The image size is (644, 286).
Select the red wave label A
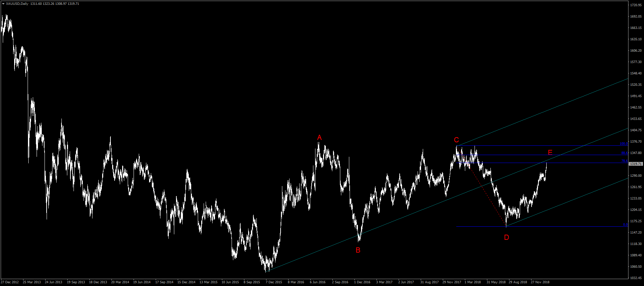(320, 138)
